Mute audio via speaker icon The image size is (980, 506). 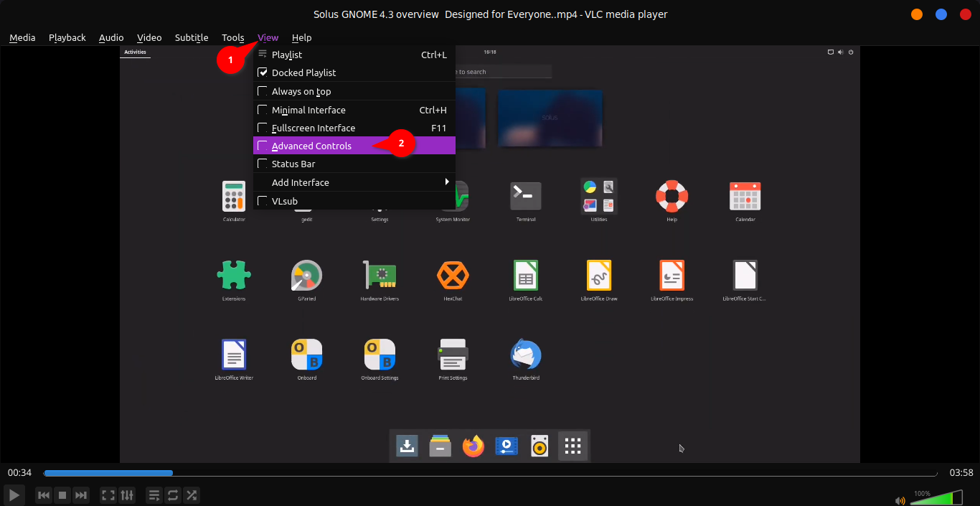click(900, 500)
